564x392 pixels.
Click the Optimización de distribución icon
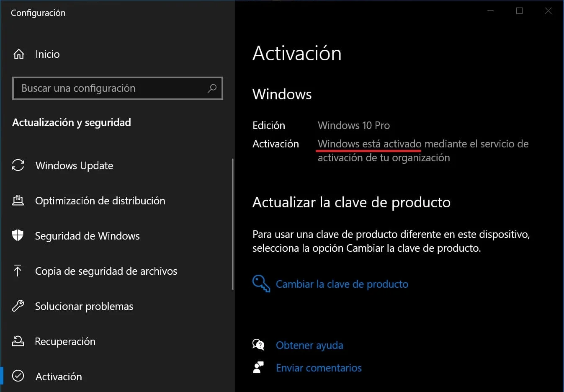18,201
